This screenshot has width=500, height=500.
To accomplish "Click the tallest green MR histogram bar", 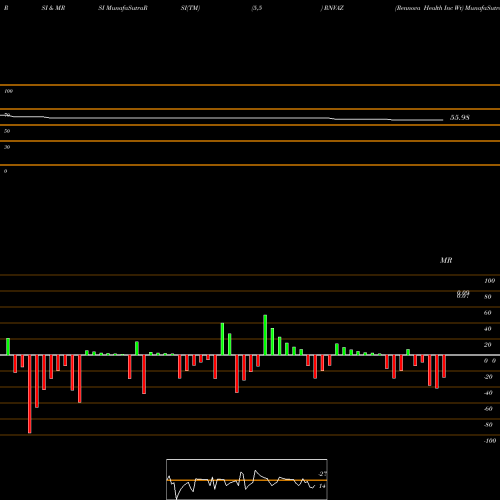I will pyautogui.click(x=265, y=335).
